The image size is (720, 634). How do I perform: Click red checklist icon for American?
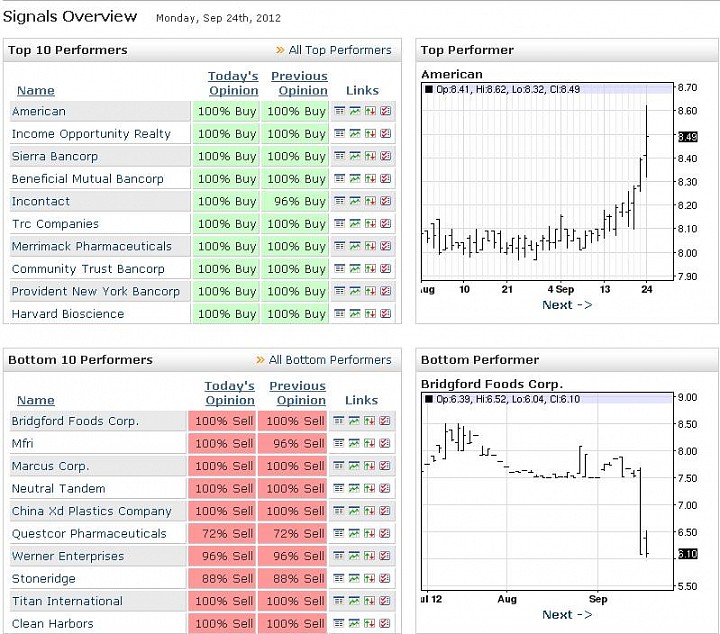pos(386,111)
